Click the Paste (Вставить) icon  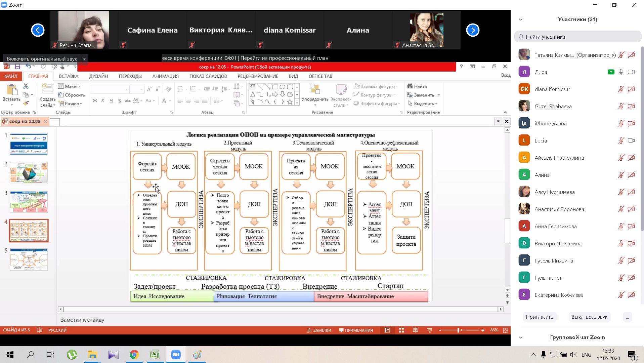coord(11,92)
